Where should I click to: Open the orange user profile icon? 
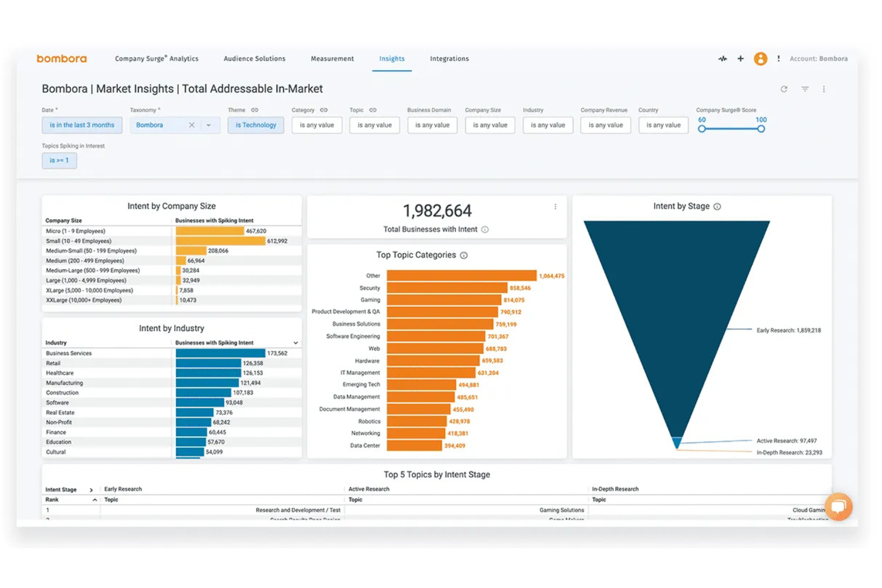[x=760, y=58]
